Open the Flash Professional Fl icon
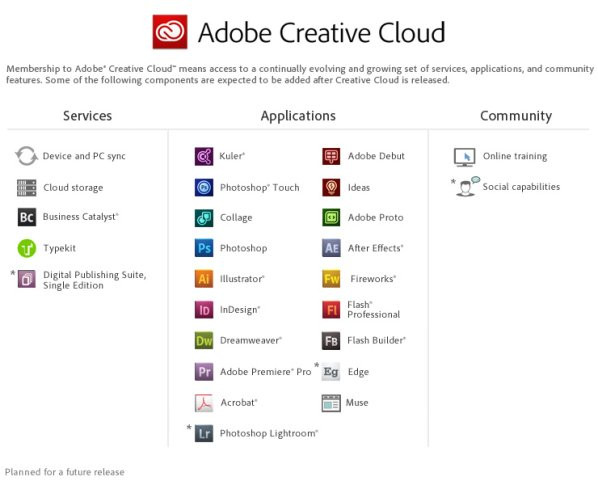598x485 pixels. (331, 310)
